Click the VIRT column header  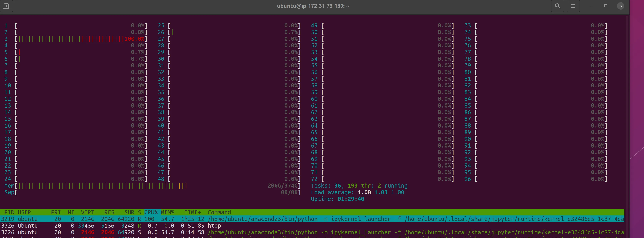88,212
